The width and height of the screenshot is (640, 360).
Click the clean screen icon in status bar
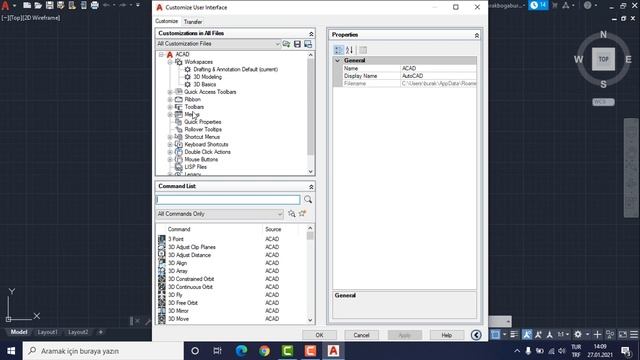point(623,334)
